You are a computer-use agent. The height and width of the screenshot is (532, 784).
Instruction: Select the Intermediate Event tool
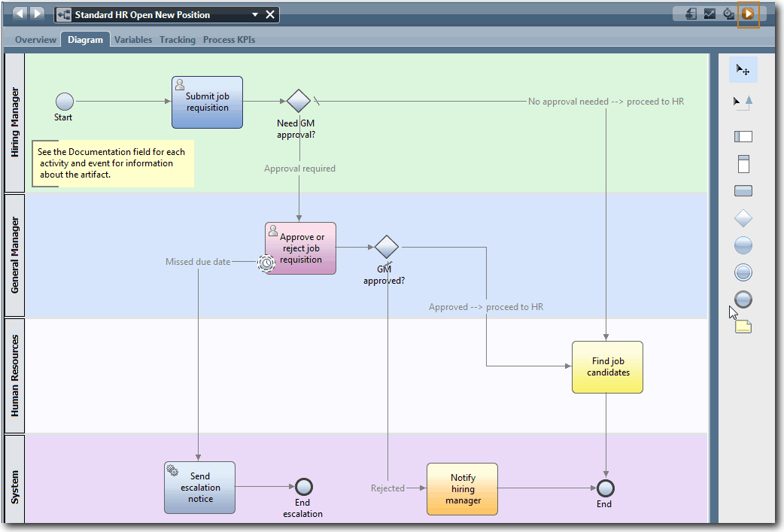(x=743, y=272)
